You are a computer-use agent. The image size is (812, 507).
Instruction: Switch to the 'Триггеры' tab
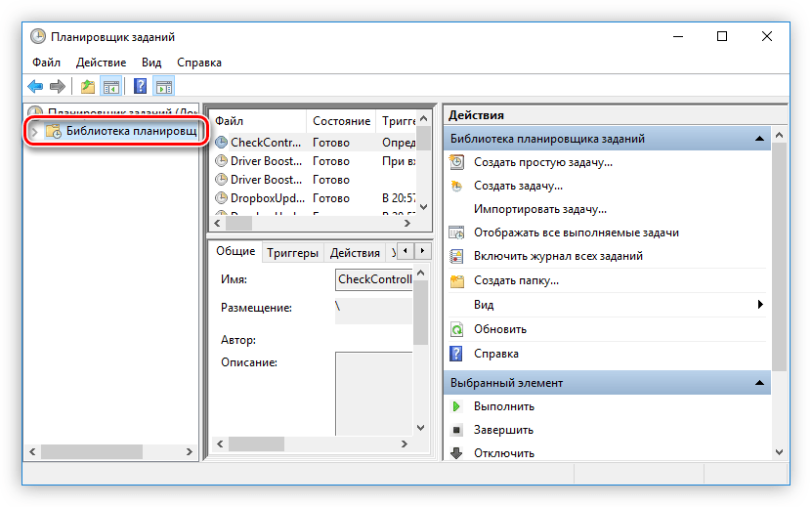(292, 252)
